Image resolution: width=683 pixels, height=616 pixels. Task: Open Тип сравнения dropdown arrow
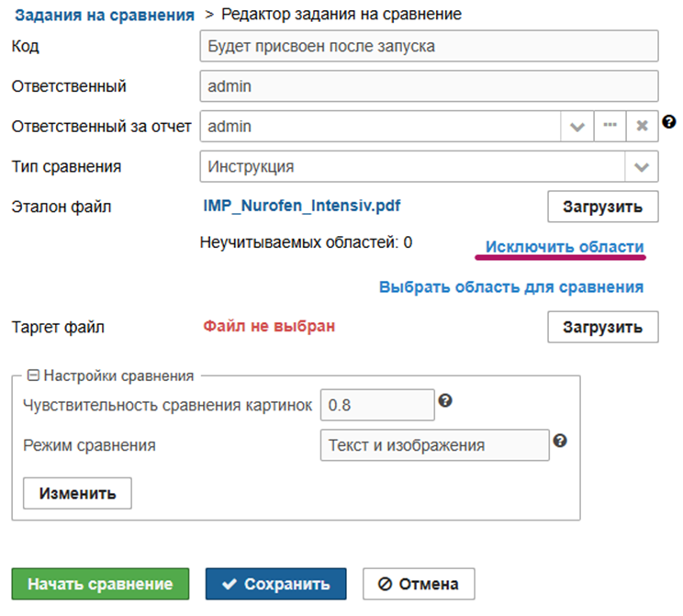(x=642, y=167)
